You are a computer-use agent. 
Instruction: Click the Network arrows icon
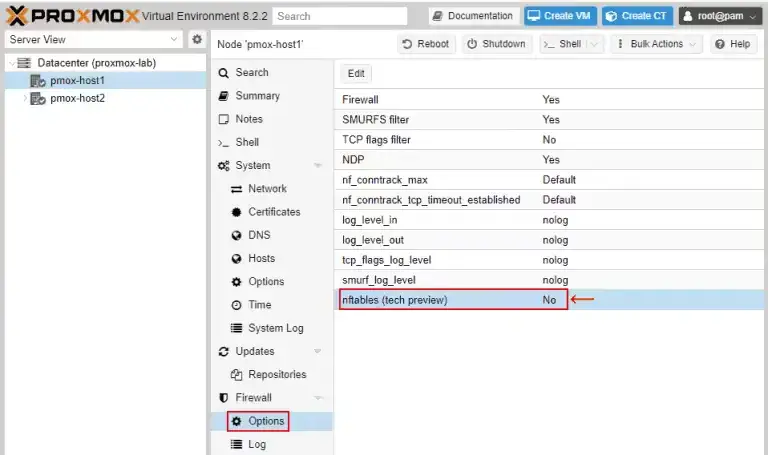(x=236, y=189)
